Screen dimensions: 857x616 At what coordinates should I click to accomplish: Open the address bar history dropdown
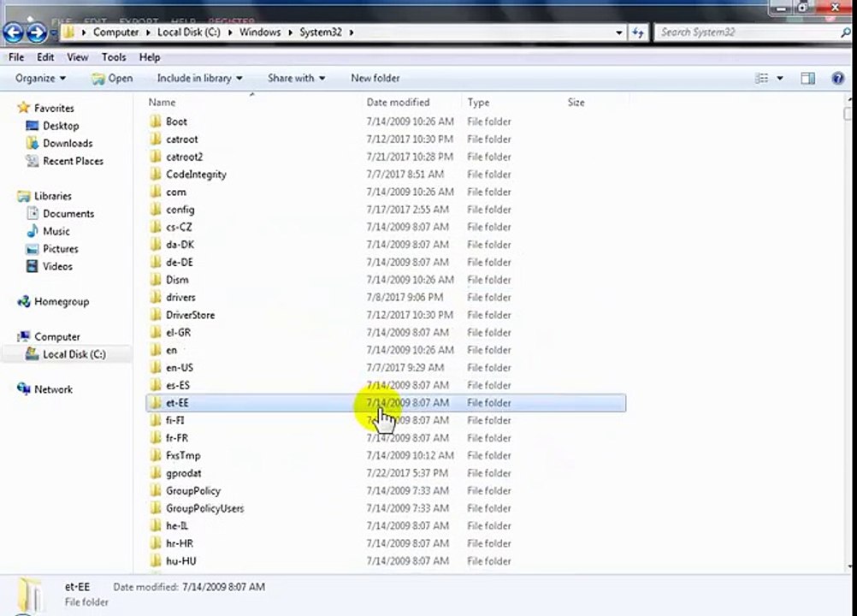(618, 33)
